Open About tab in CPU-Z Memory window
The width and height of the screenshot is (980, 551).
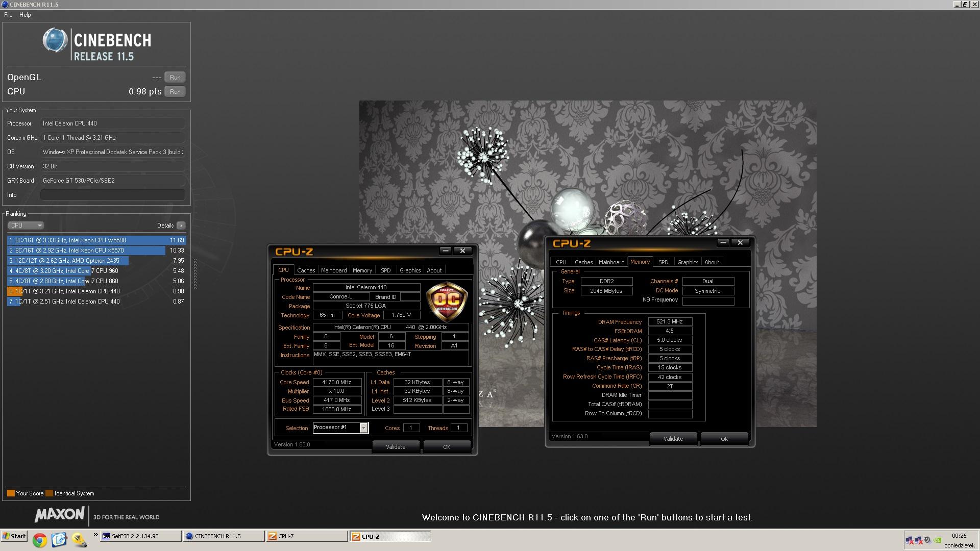(x=712, y=262)
